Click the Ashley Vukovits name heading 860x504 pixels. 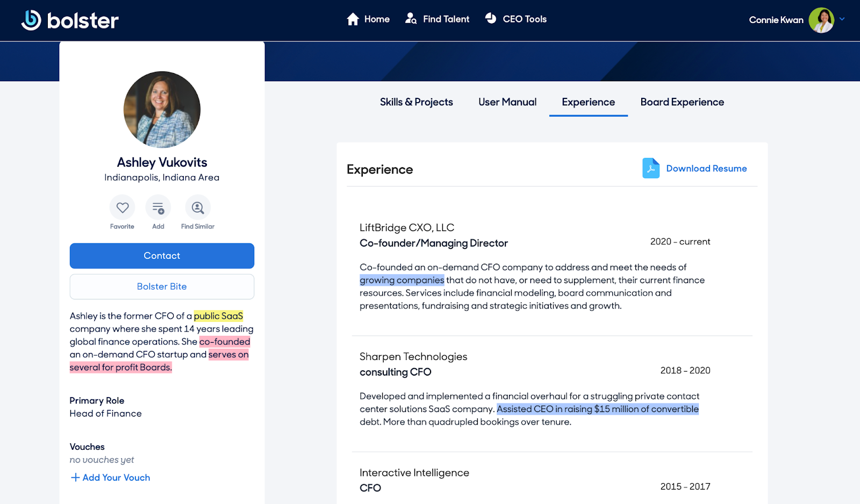(162, 162)
